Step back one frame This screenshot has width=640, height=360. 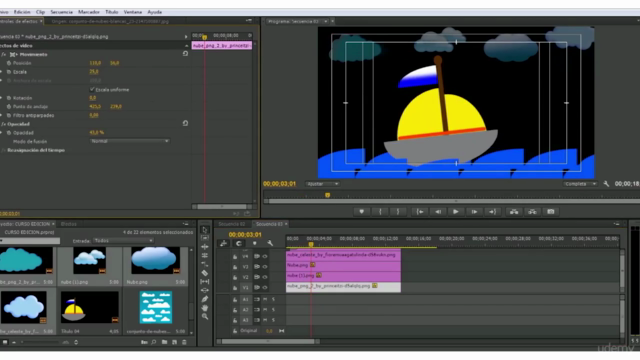click(x=438, y=211)
